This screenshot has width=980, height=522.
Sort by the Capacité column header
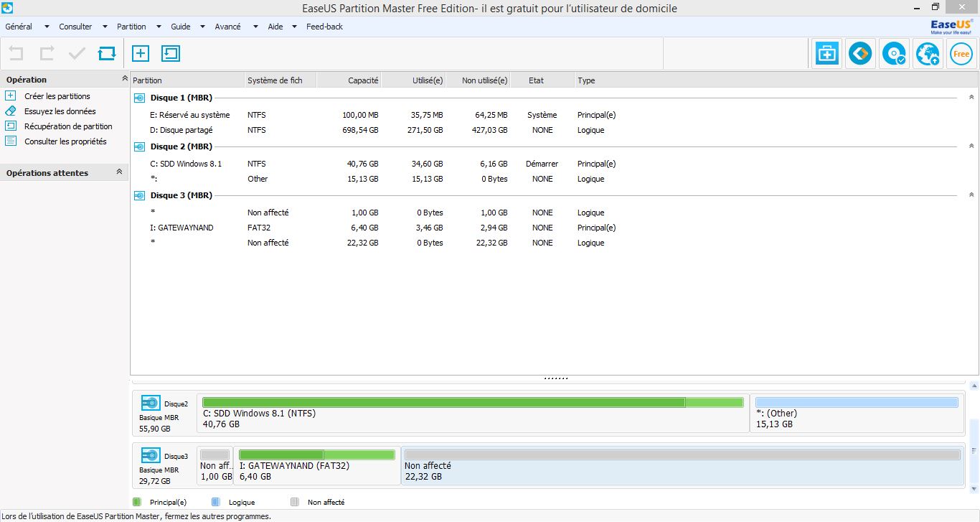coord(349,80)
